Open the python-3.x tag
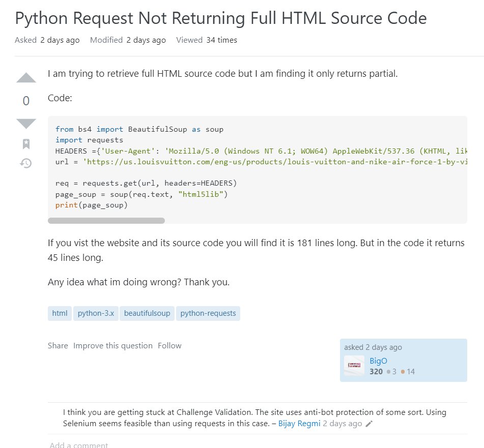 [96, 313]
